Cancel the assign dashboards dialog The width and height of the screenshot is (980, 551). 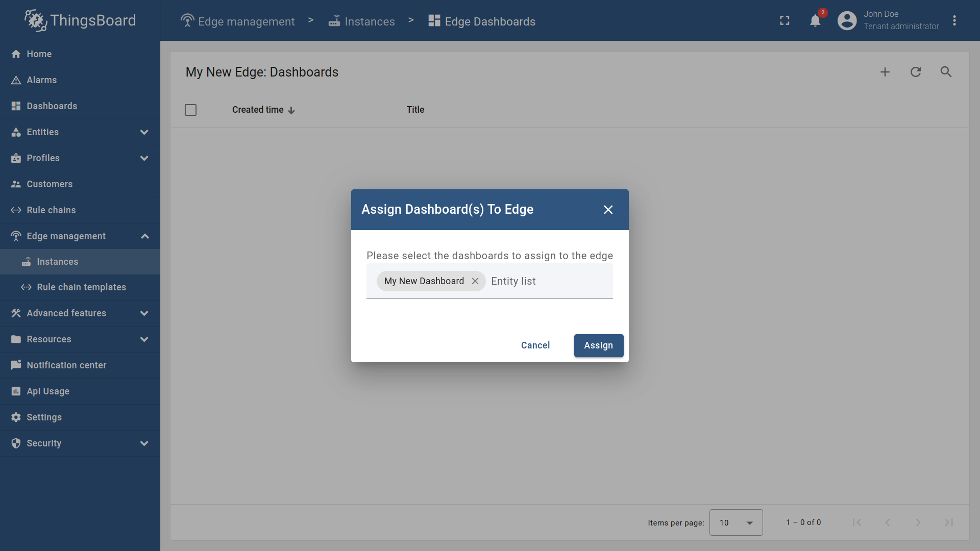point(535,345)
